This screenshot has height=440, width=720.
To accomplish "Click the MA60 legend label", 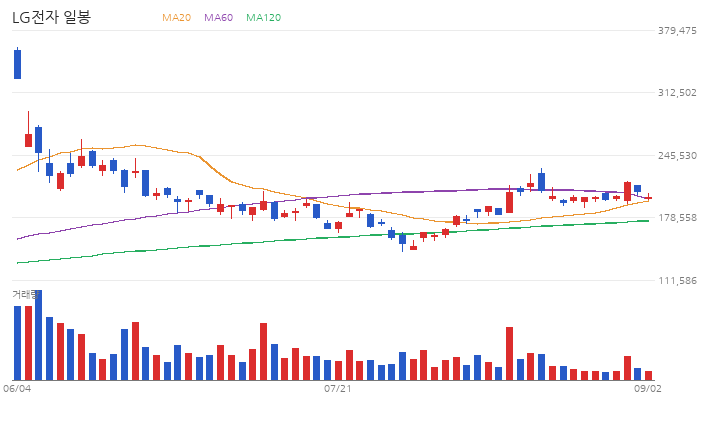I will pos(219,18).
